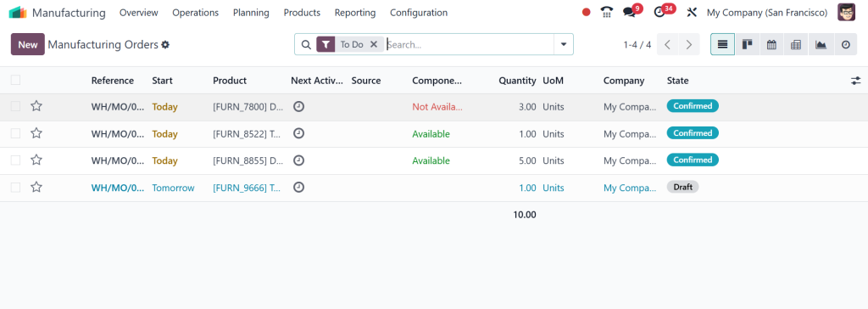Open the VoIP phone icon

(607, 12)
